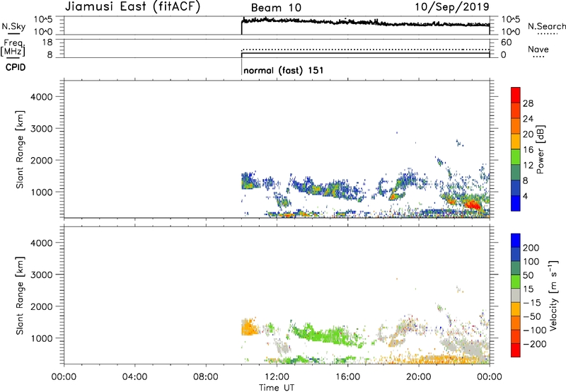
Task: Click the "15" velocity colorbar label
Action: point(528,289)
